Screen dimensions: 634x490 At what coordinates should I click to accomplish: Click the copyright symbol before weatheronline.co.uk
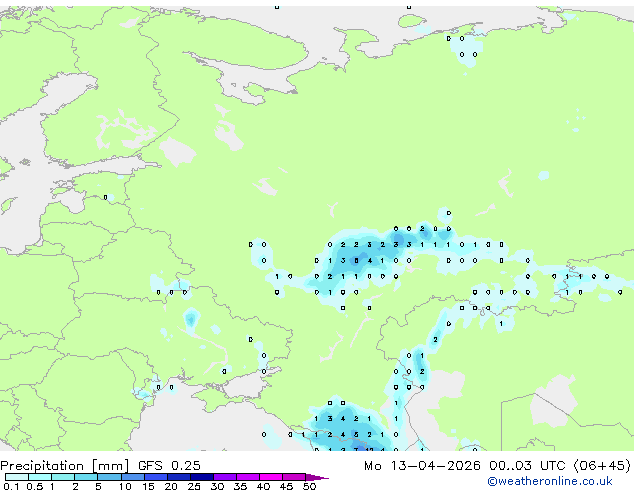(x=492, y=481)
